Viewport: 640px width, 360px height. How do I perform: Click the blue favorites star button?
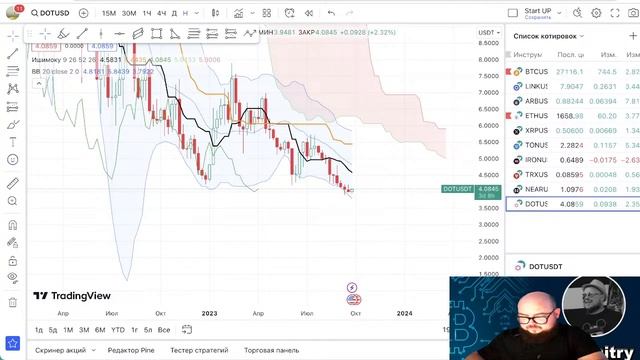click(13, 343)
